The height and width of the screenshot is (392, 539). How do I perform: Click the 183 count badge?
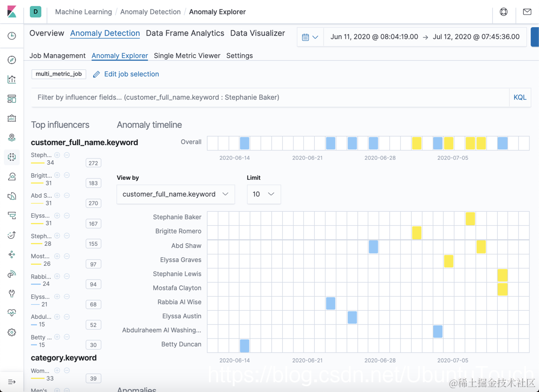[x=93, y=183]
